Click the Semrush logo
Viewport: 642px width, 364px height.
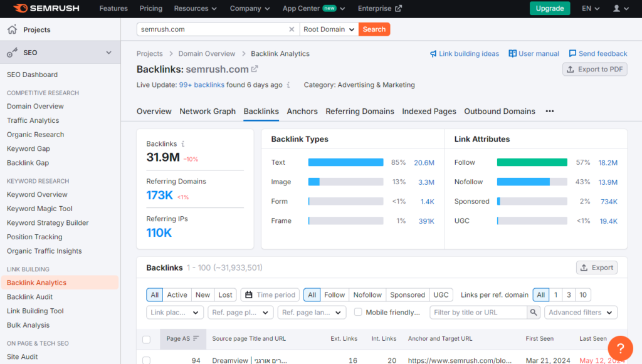(46, 8)
